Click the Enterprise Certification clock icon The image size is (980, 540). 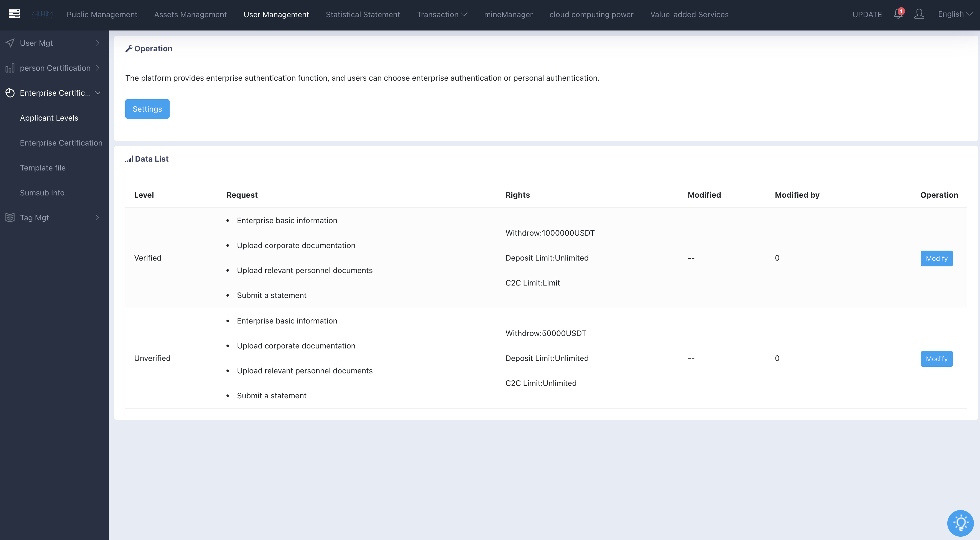click(x=10, y=93)
